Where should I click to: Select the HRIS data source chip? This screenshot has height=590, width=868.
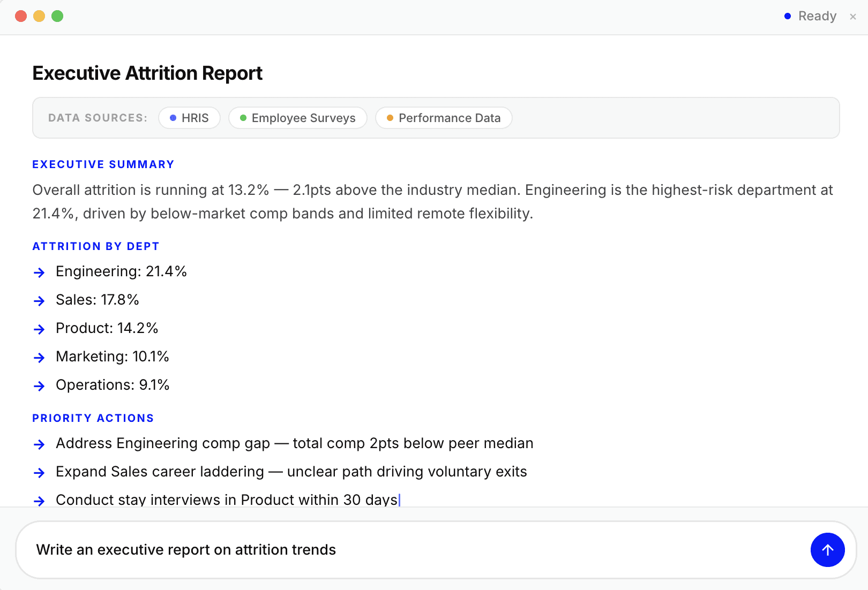tap(189, 118)
